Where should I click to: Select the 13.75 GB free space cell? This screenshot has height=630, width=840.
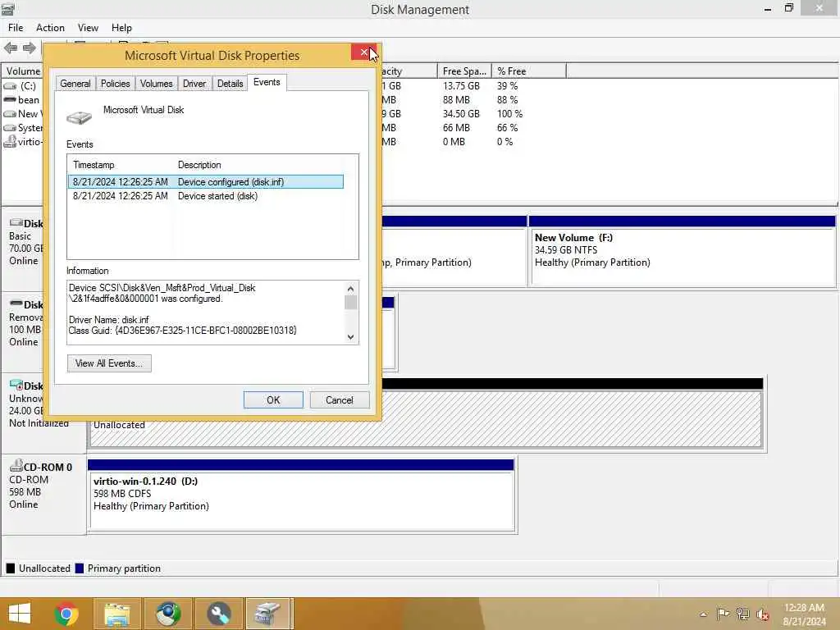click(x=461, y=85)
